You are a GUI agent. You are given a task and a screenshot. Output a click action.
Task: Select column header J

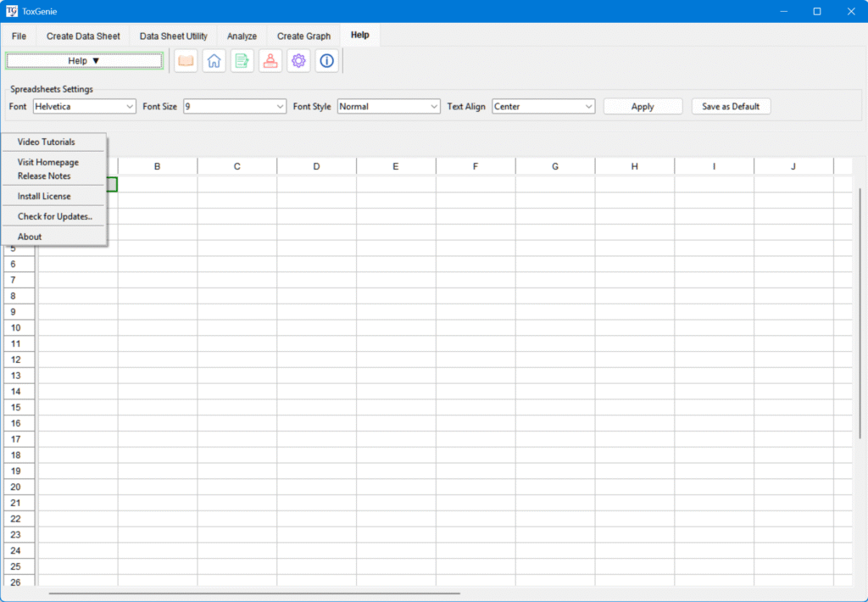pos(793,166)
